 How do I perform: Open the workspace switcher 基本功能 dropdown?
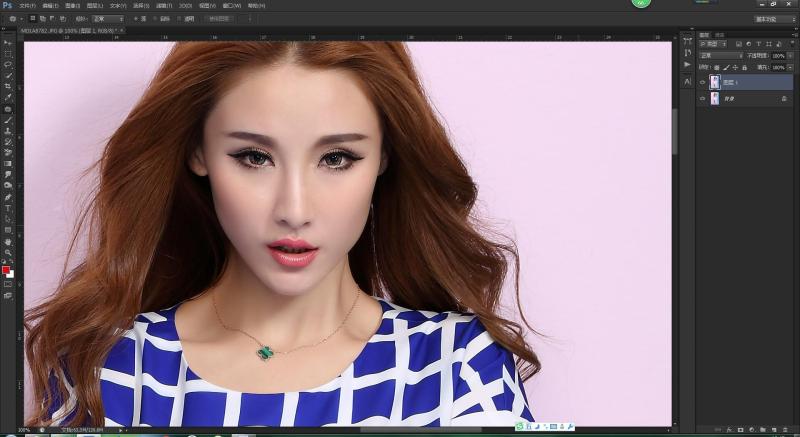click(776, 19)
